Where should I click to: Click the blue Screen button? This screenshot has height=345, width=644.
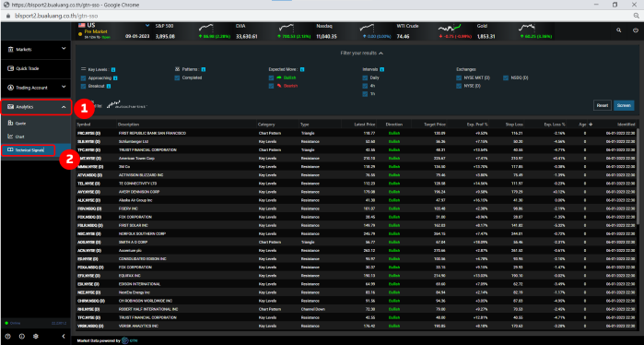coord(624,105)
